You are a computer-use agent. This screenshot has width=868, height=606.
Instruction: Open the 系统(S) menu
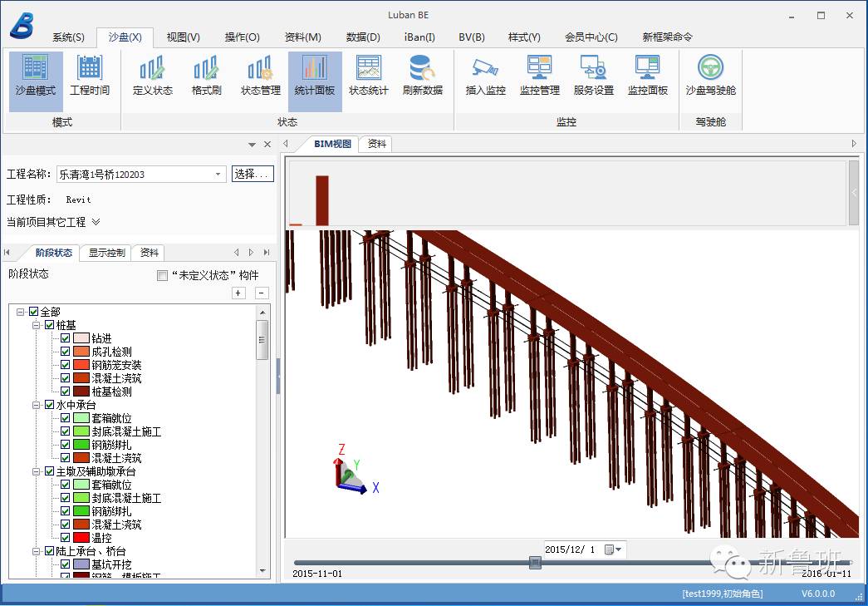(68, 37)
